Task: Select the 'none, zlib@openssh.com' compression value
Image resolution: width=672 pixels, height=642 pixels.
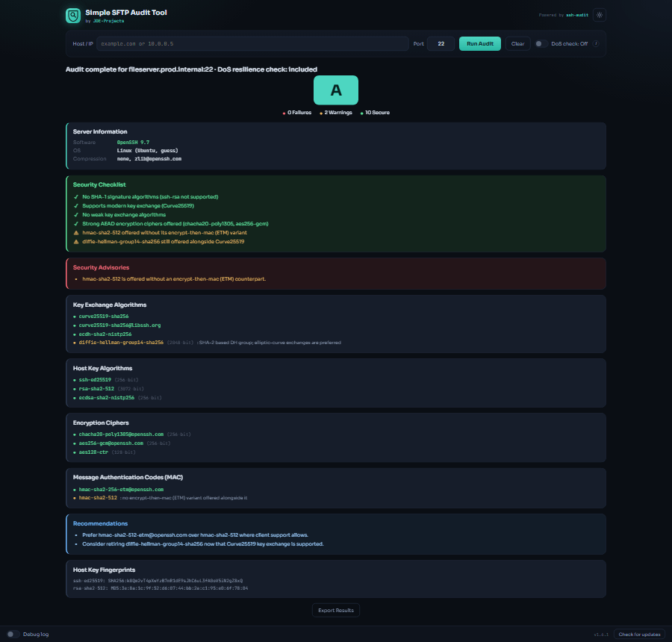Action: click(x=149, y=158)
